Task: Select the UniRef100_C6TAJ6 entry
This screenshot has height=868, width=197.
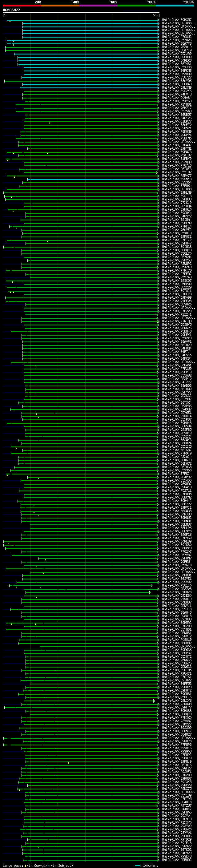Action: (x=177, y=765)
